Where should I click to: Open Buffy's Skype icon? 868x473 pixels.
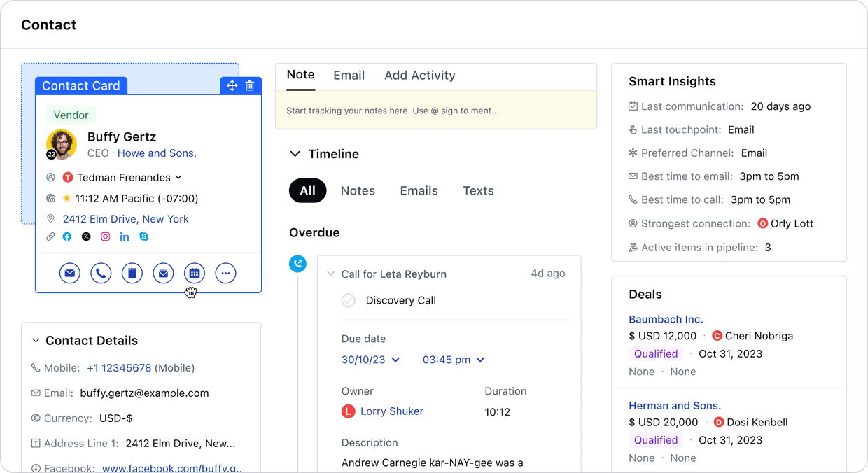pyautogui.click(x=143, y=236)
